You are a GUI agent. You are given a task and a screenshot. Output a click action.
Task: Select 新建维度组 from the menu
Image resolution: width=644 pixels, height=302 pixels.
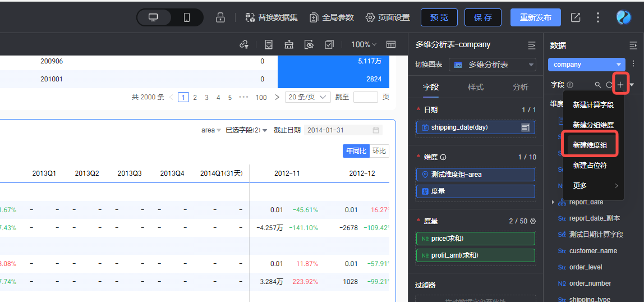click(x=590, y=145)
